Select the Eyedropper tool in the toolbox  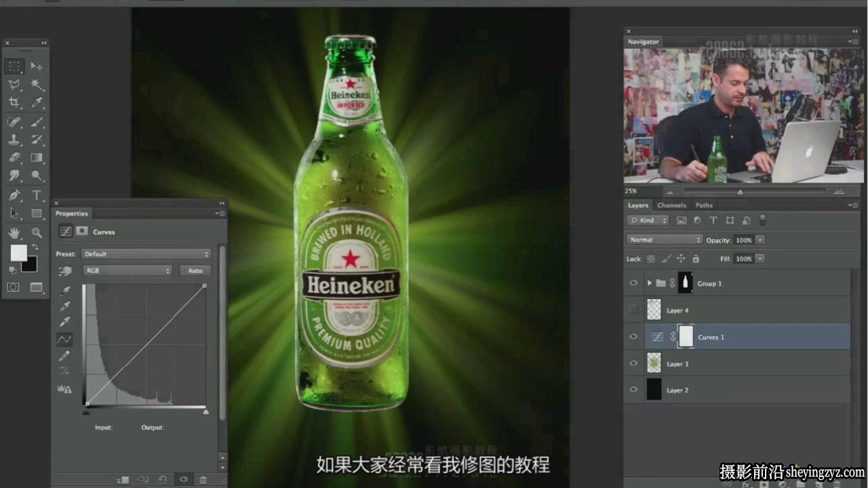pyautogui.click(x=37, y=102)
